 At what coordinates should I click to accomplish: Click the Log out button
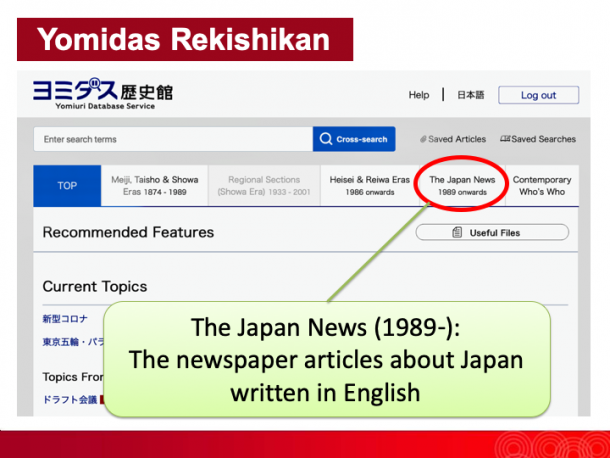538,95
